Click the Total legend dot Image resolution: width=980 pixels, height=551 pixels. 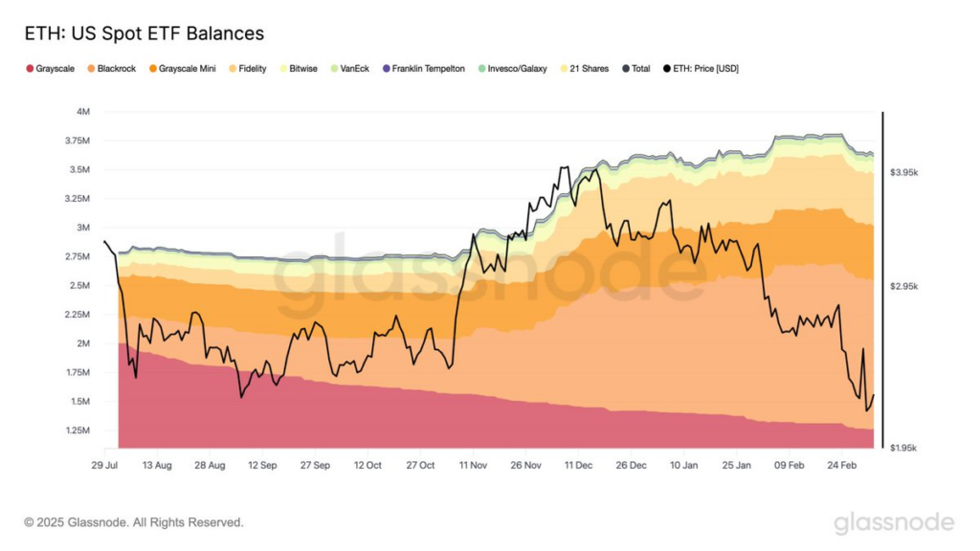(626, 69)
